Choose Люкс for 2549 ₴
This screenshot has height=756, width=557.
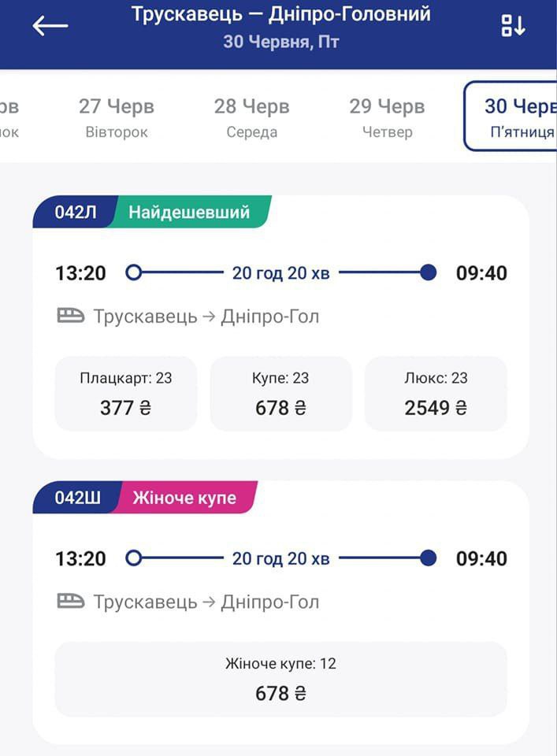point(436,394)
